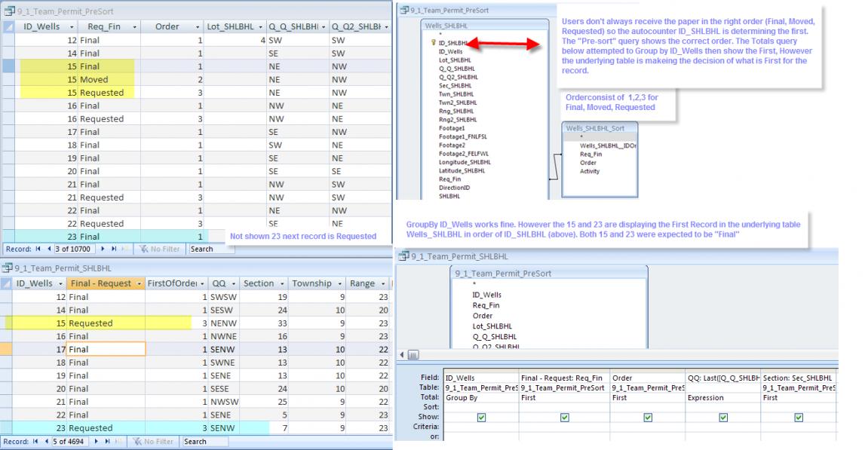This screenshot has width=868, height=450.
Task: Go to previous record in PreSort datasheet
Action: coord(49,249)
